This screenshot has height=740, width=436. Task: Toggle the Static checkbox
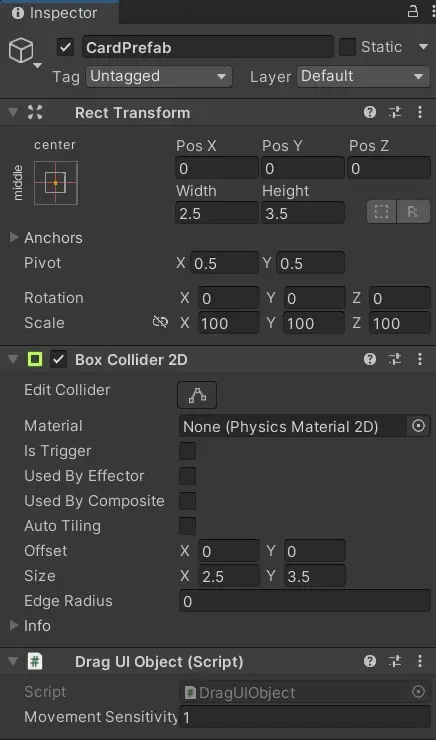(x=347, y=47)
